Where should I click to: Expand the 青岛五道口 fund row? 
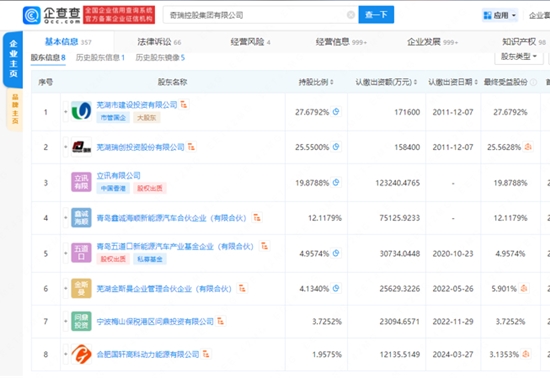point(66,253)
